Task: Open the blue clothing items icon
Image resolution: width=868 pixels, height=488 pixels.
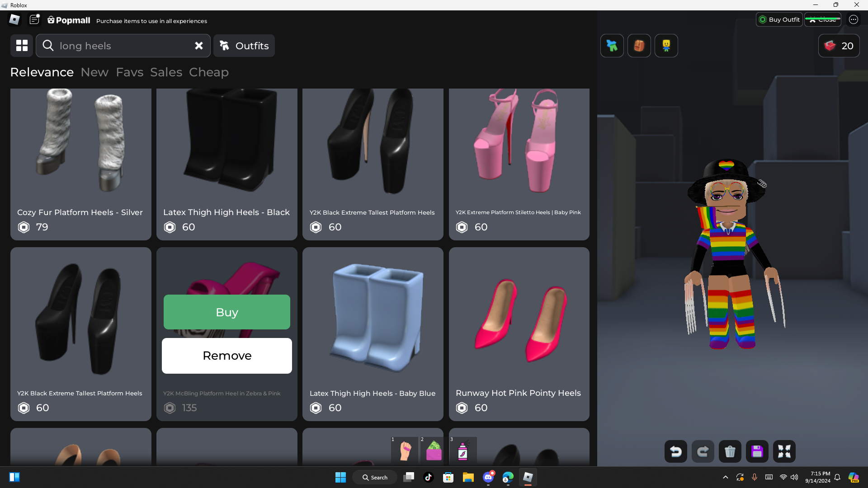Action: [x=612, y=46]
